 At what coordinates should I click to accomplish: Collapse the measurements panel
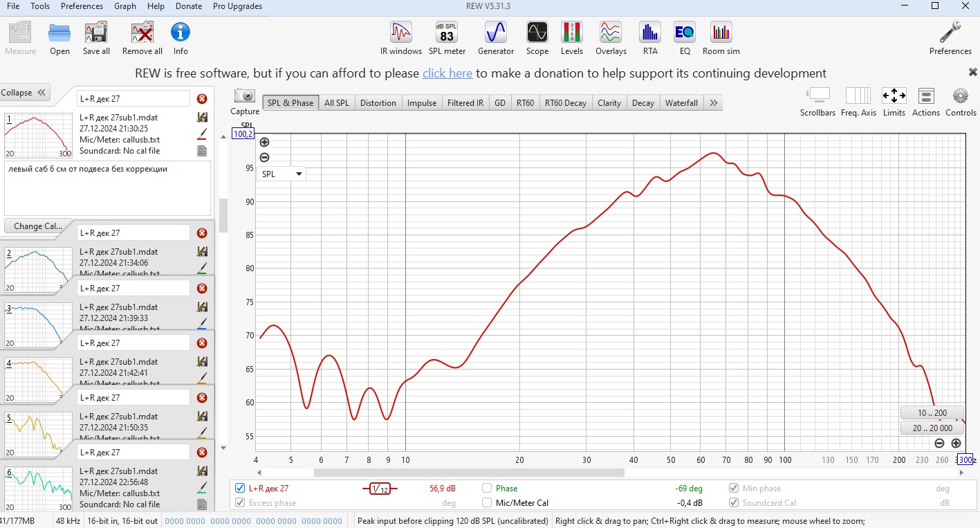(26, 93)
